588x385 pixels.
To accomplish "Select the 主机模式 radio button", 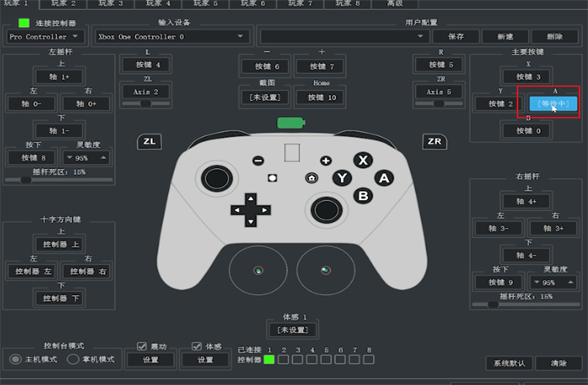I will pyautogui.click(x=15, y=360).
